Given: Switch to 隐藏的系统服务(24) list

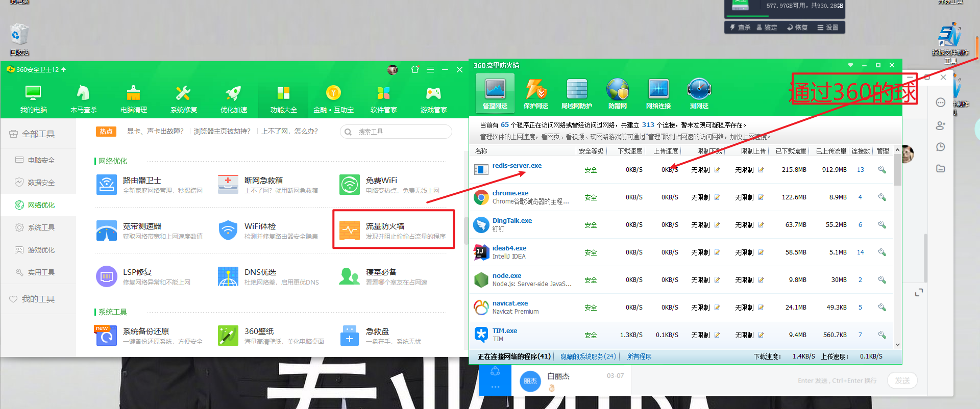Looking at the screenshot, I should coord(589,356).
